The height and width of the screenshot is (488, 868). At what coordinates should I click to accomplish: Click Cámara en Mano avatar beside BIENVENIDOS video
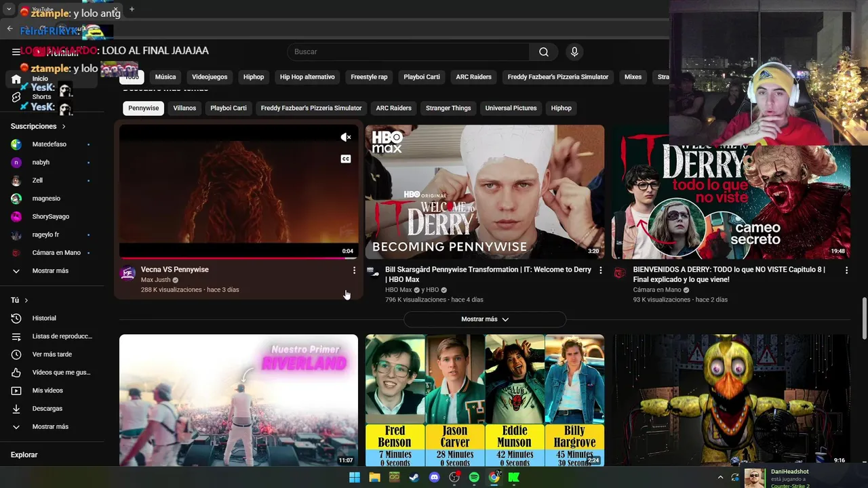(619, 272)
